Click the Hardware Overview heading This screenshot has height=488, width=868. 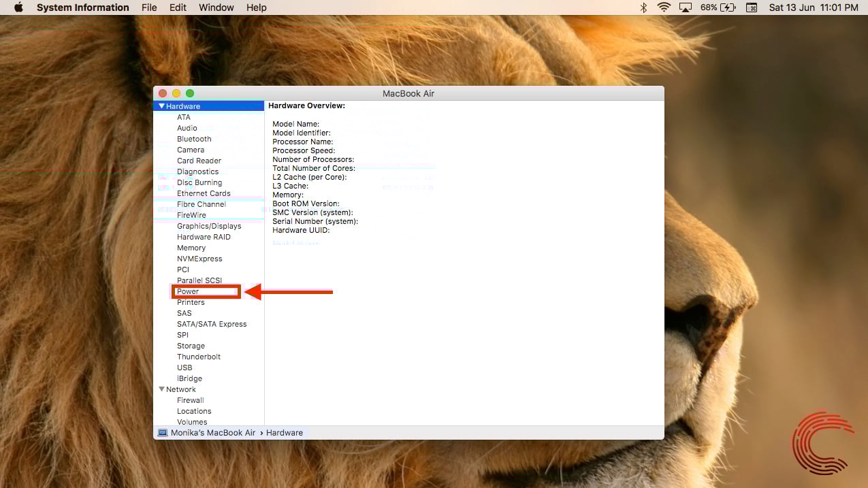tap(307, 105)
